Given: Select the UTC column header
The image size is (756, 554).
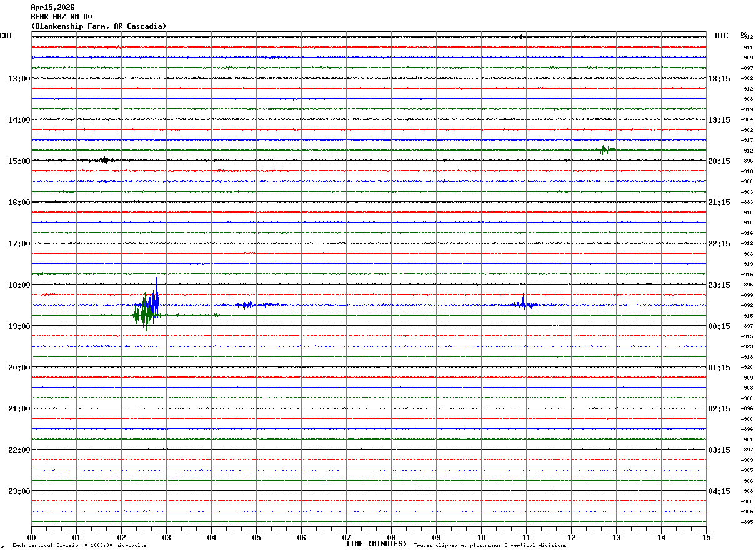Looking at the screenshot, I should coord(722,36).
